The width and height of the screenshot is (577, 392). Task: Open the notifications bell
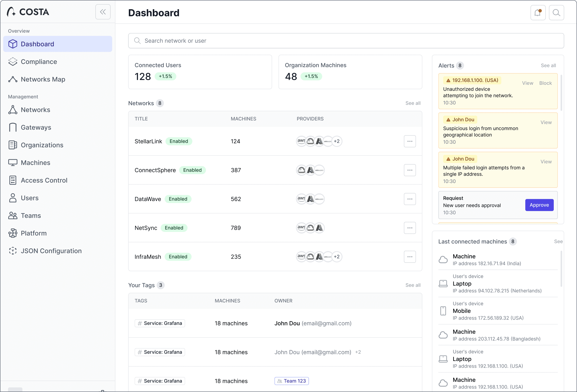pos(538,12)
